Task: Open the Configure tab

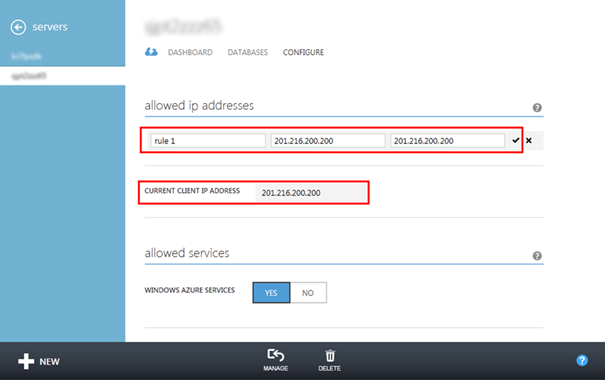Action: pyautogui.click(x=303, y=52)
